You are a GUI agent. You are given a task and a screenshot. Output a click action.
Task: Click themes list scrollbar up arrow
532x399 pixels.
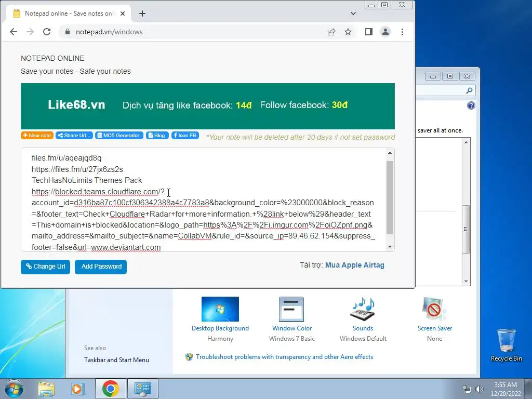click(466, 142)
